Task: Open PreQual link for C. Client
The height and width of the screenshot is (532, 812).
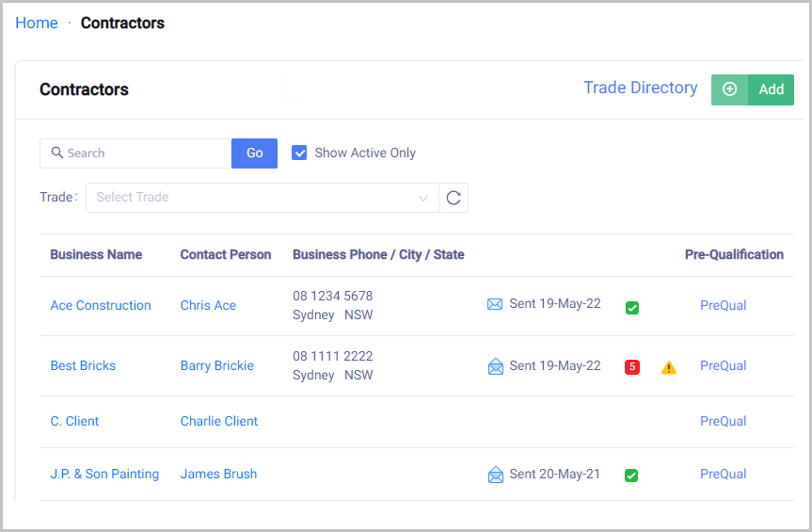Action: point(723,421)
